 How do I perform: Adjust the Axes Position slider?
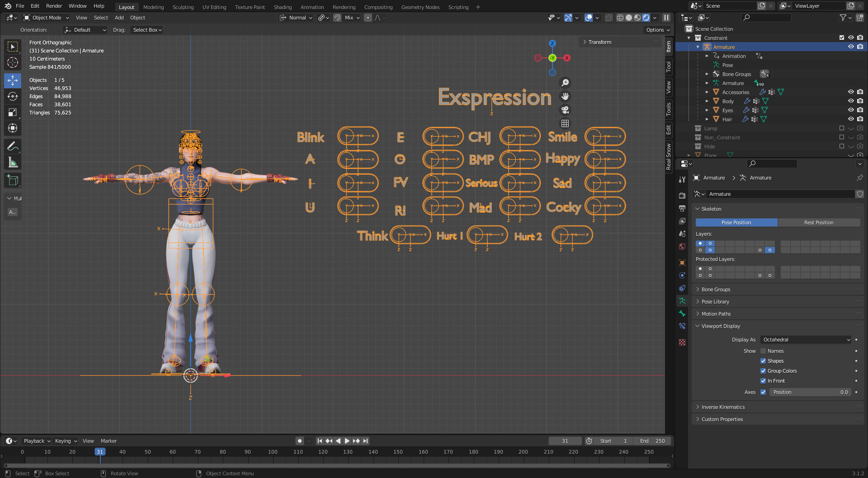pos(810,392)
